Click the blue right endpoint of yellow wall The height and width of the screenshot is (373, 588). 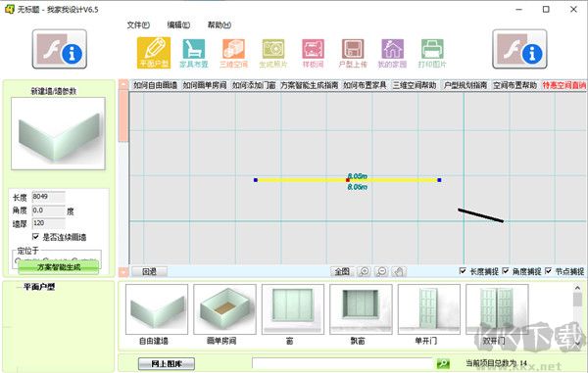439,180
